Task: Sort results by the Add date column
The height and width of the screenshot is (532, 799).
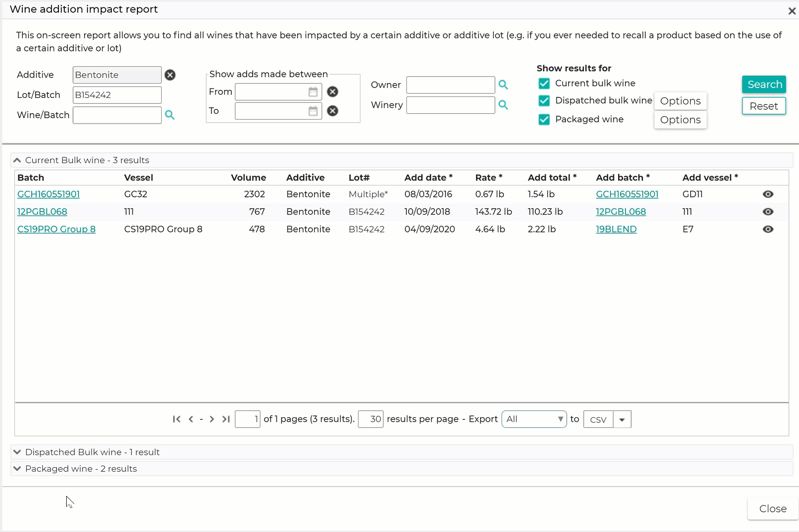Action: (x=428, y=177)
